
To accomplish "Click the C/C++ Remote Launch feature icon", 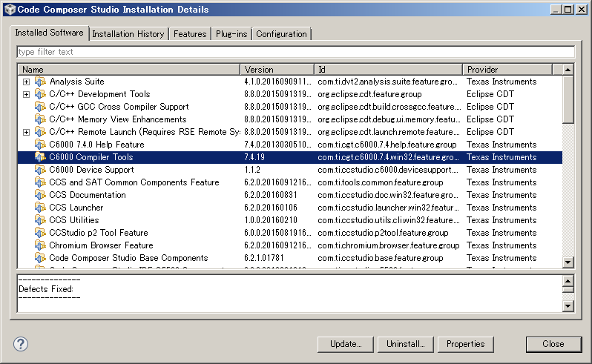I will pyautogui.click(x=40, y=132).
